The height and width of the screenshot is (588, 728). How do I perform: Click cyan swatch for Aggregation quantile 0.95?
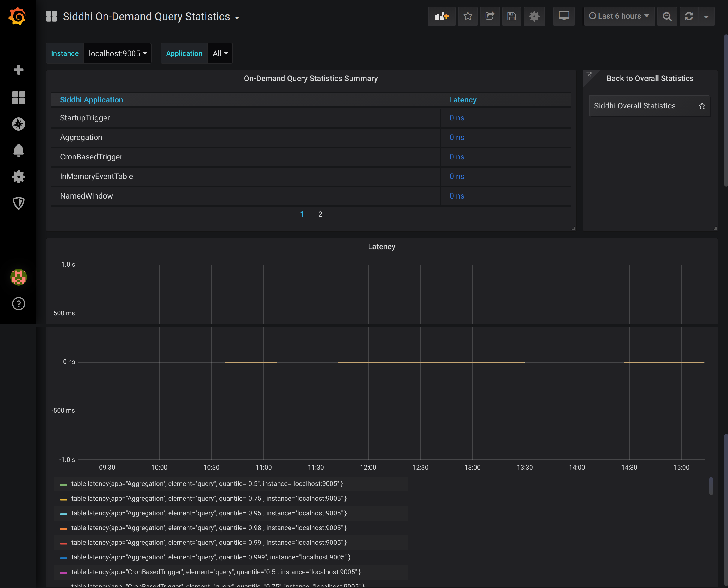click(x=63, y=514)
